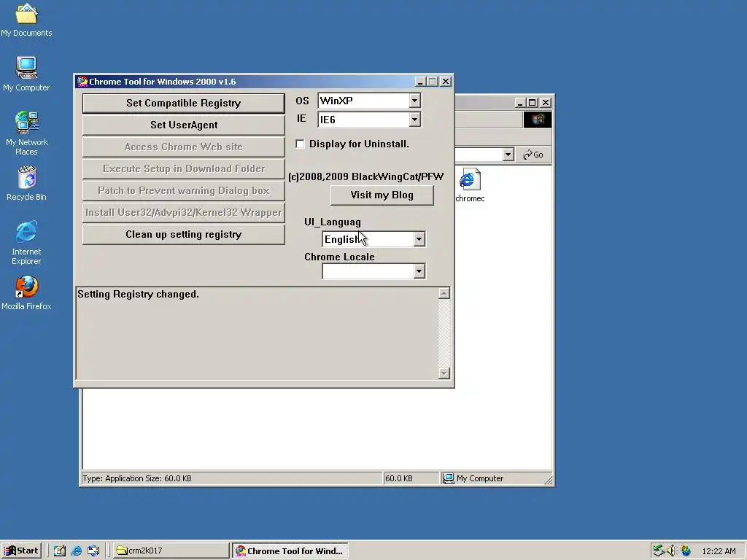Click log area scrollbar down arrow
The image size is (747, 560).
pos(444,373)
